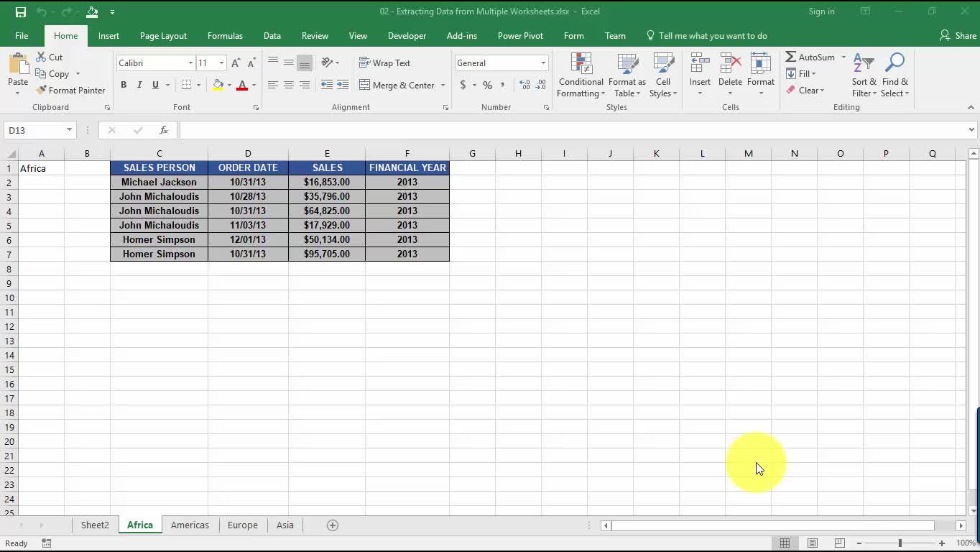Click the Conditional Formatting icon

pos(581,65)
